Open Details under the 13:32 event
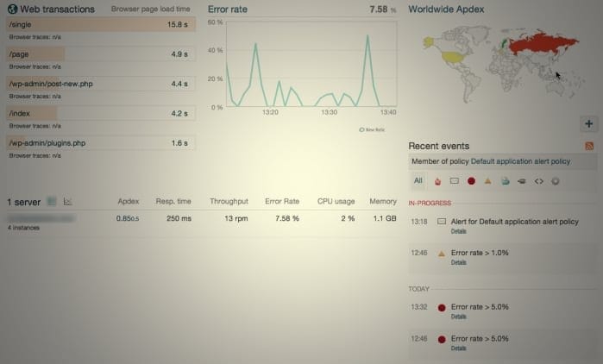 coord(458,317)
